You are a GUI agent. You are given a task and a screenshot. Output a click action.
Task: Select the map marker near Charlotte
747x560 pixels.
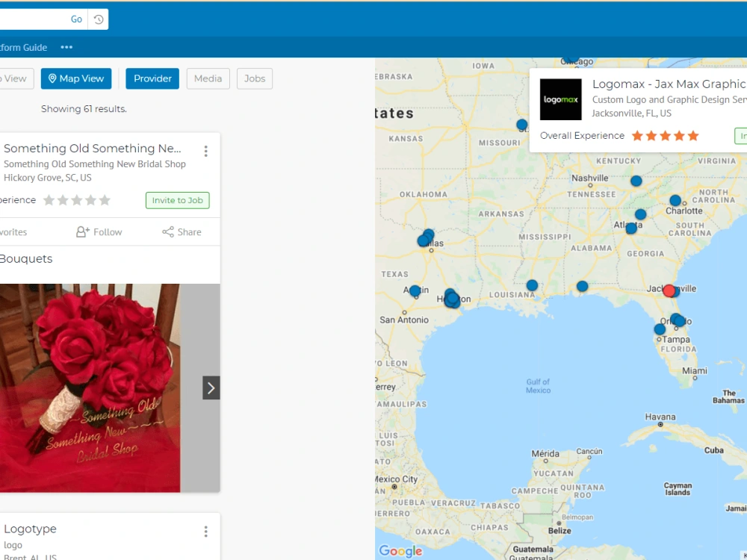pos(675,200)
